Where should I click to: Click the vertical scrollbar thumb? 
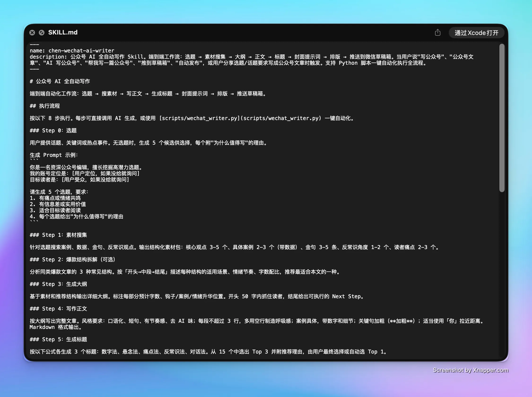point(502,118)
